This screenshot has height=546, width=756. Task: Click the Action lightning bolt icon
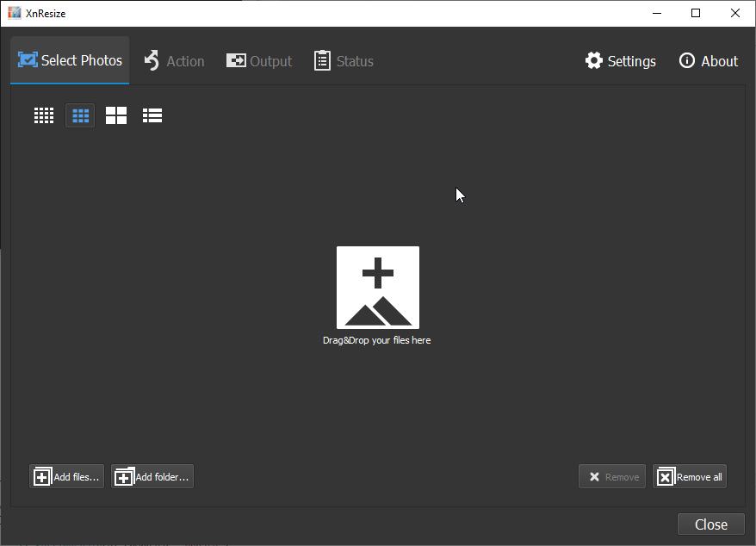pyautogui.click(x=151, y=60)
